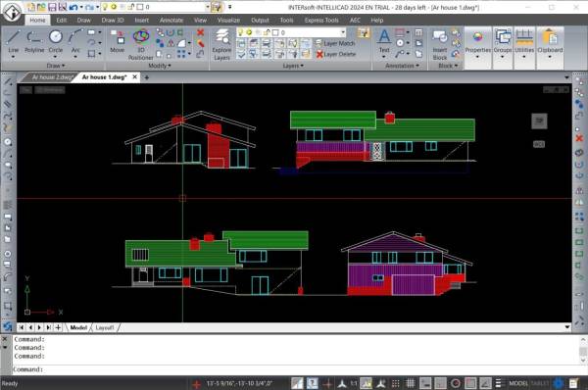This screenshot has width=588, height=390.
Task: Toggle layer on/off lightbulb in Layers panel
Action: 240,32
